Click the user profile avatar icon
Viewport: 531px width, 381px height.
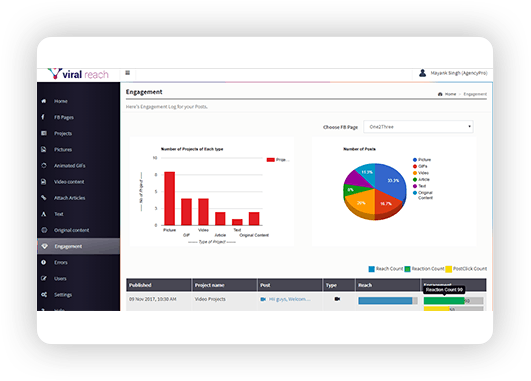(x=422, y=73)
